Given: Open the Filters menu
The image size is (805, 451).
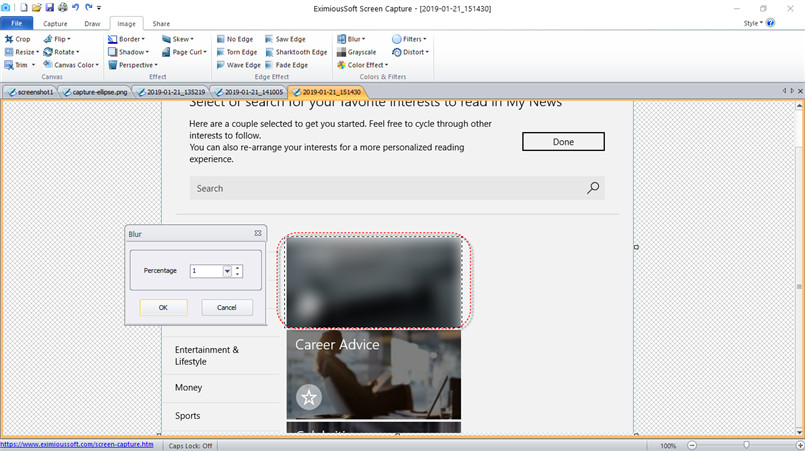Looking at the screenshot, I should coord(410,39).
